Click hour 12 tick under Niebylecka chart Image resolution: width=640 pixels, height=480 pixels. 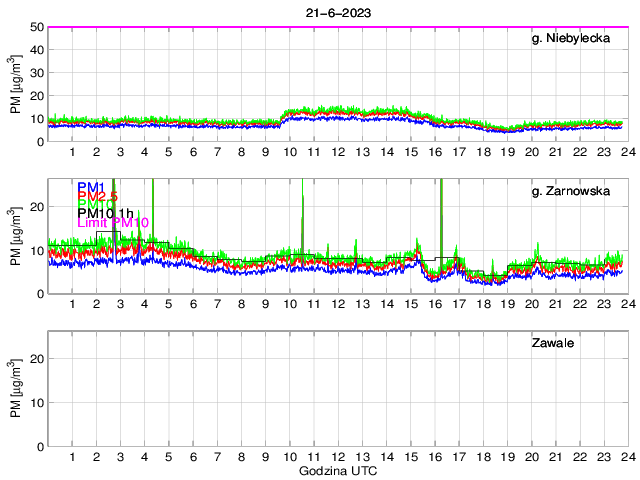338,151
